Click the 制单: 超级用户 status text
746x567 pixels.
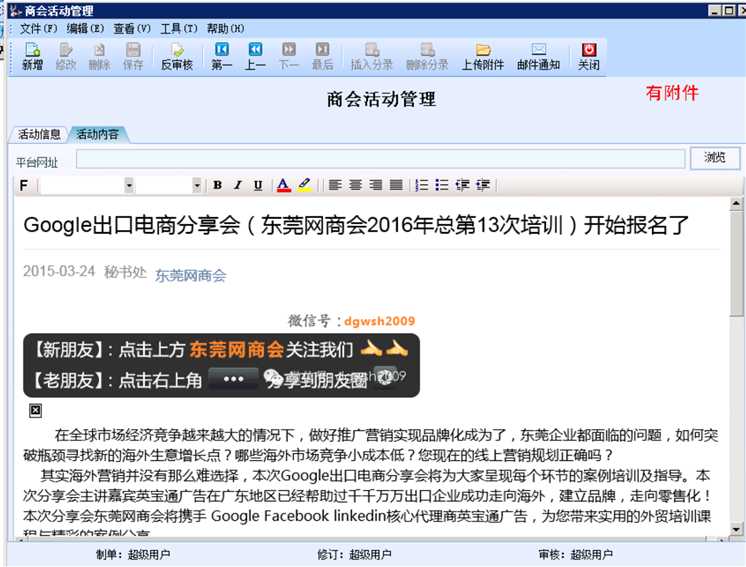[x=133, y=555]
